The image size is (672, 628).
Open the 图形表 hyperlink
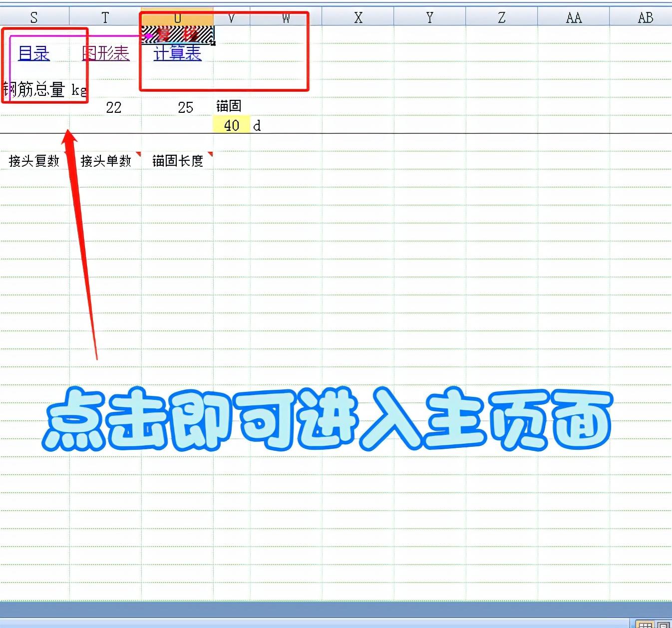105,53
